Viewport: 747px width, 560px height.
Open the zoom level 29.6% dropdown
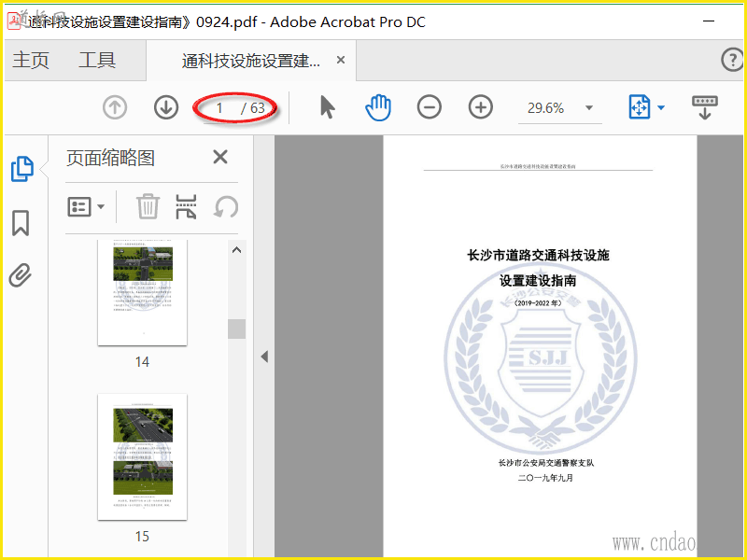589,107
